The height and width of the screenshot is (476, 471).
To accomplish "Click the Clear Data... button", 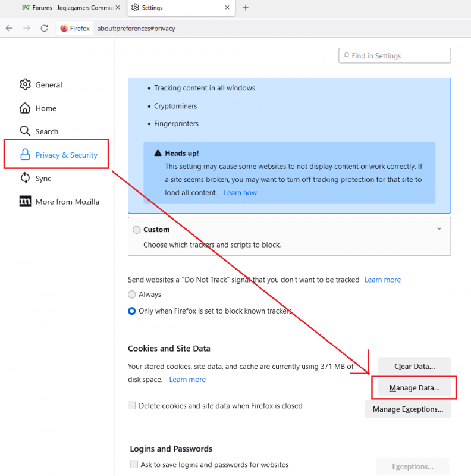I will click(x=415, y=367).
